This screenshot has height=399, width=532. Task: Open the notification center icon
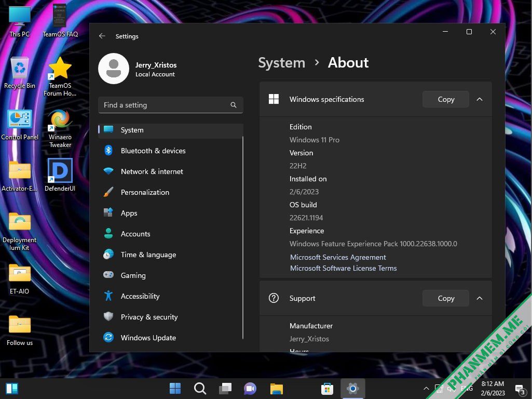point(520,389)
